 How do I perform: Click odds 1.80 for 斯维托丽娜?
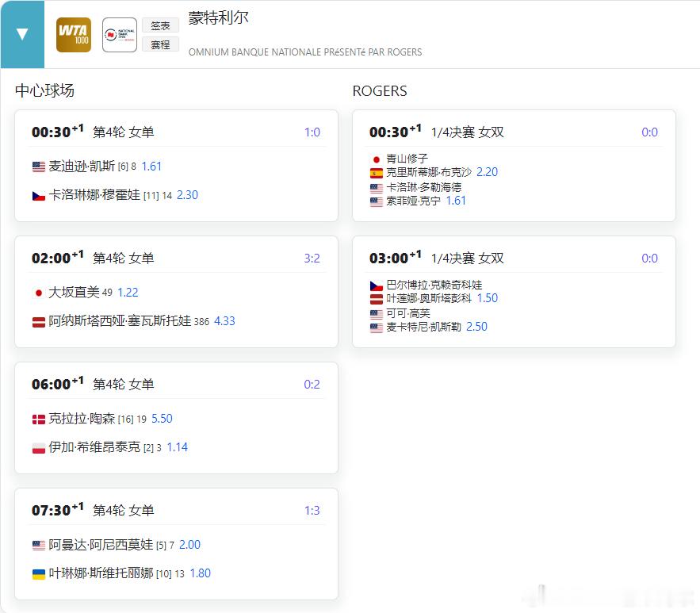point(200,573)
